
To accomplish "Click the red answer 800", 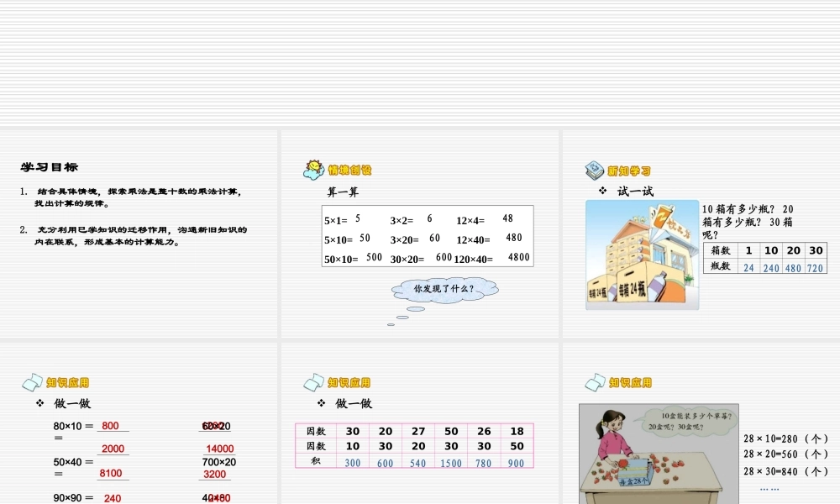I will pyautogui.click(x=110, y=426).
